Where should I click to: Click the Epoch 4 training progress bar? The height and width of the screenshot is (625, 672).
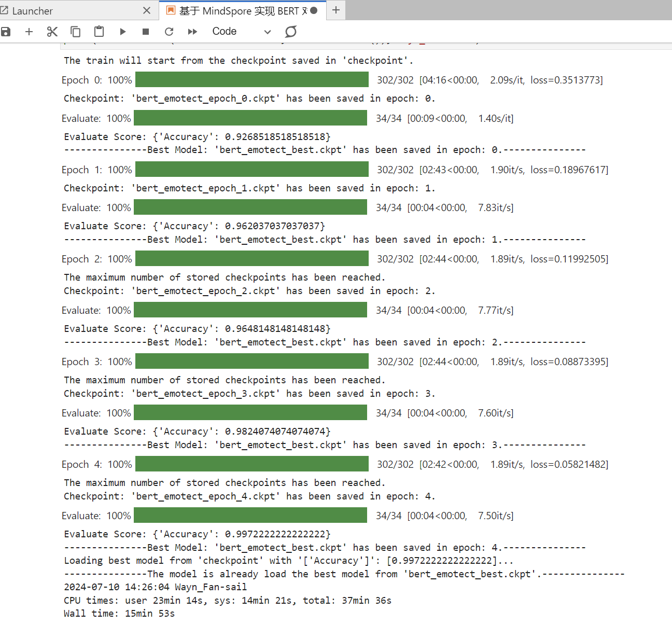251,464
